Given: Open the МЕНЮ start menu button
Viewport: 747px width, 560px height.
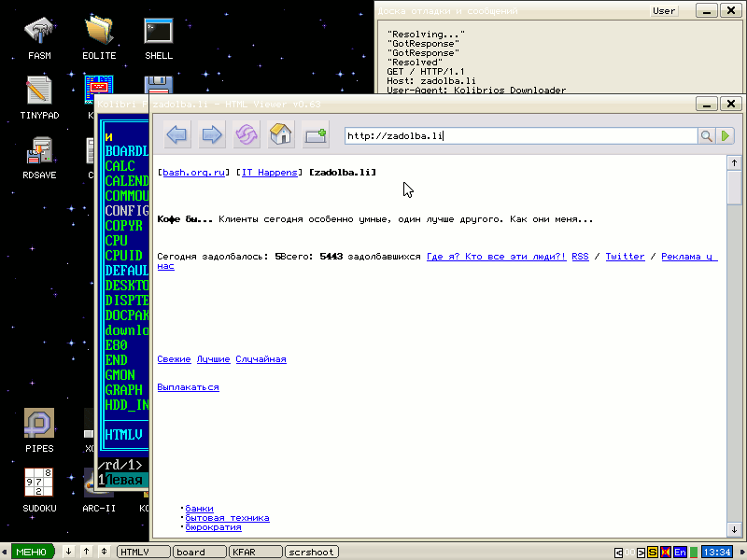Looking at the screenshot, I should 31,553.
